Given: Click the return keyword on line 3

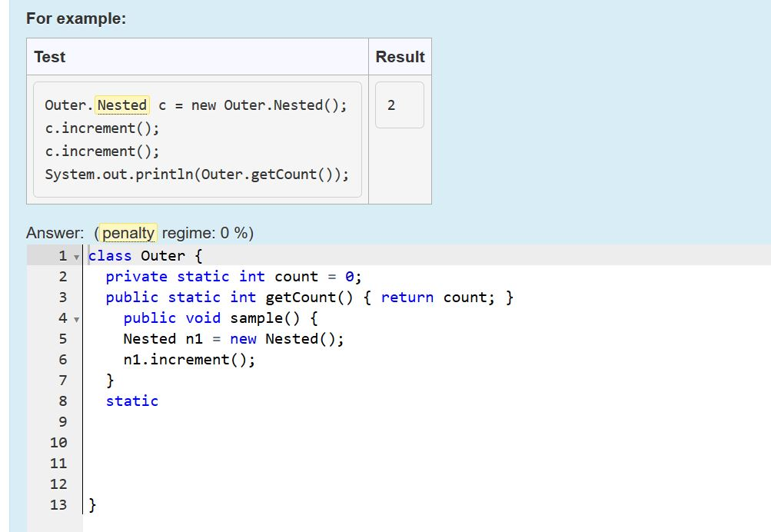Looking at the screenshot, I should (407, 297).
